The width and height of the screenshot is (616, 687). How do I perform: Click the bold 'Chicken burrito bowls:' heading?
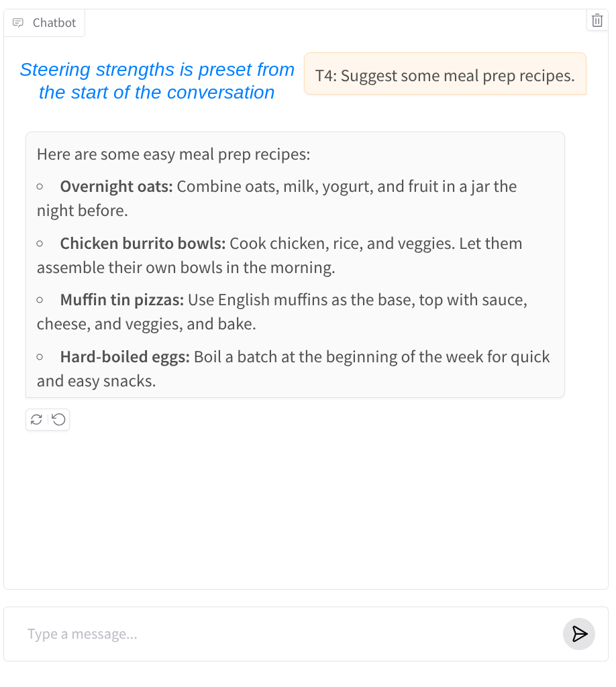tap(142, 244)
